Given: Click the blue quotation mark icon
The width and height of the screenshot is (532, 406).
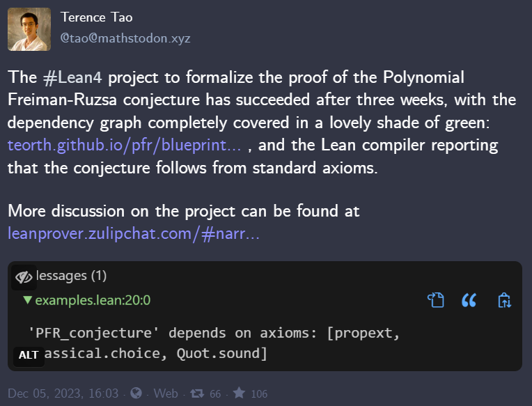Looking at the screenshot, I should coord(469,300).
